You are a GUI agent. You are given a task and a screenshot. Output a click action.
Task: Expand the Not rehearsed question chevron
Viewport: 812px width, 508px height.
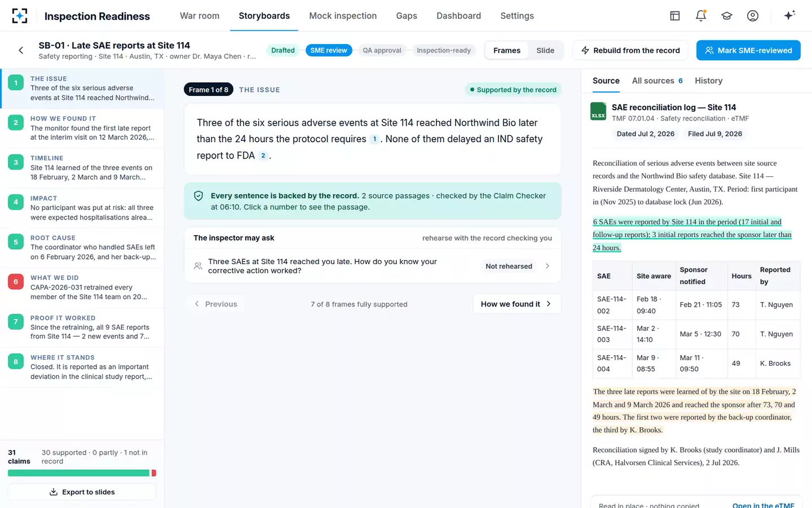pos(548,266)
